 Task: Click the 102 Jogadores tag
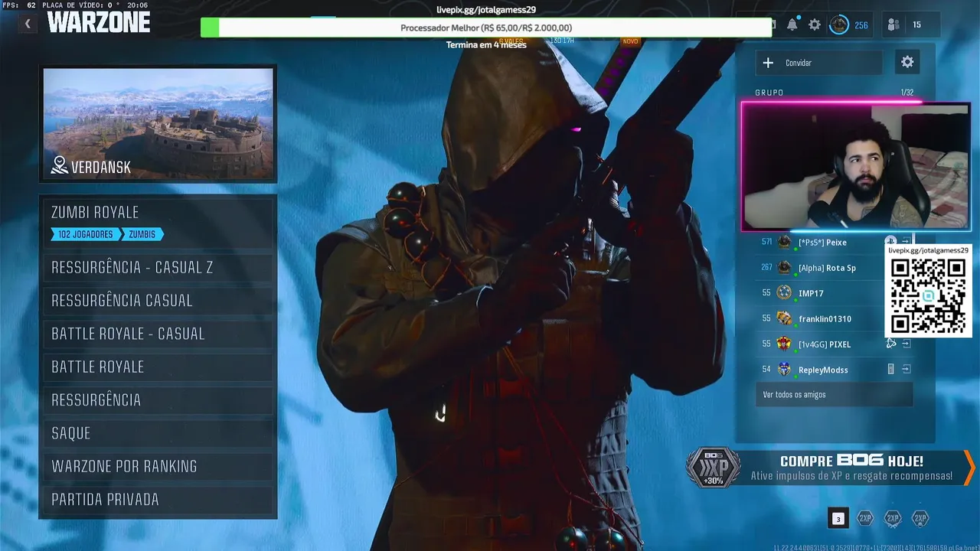(85, 234)
